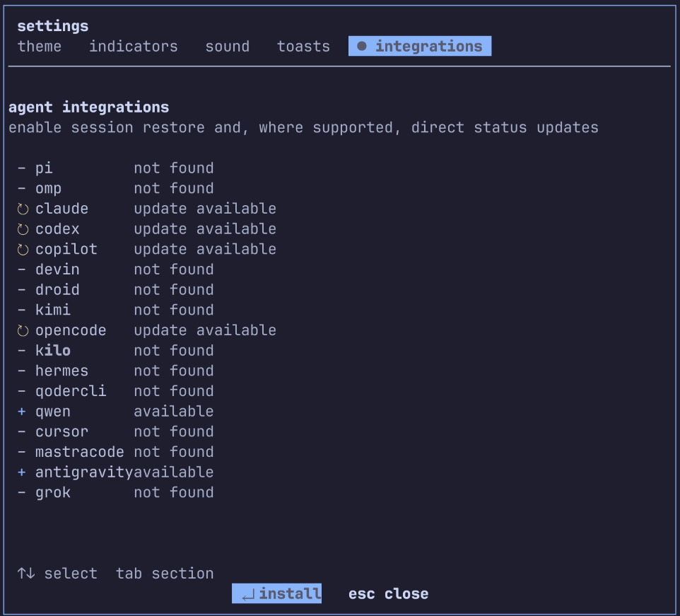
Task: Pick the copilot integration name
Action: (66, 250)
